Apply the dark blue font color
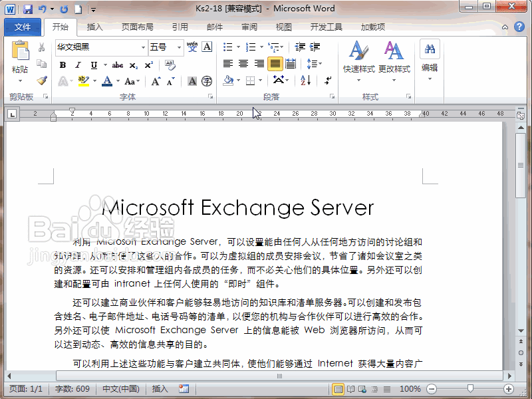The height and width of the screenshot is (399, 532). pyautogui.click(x=107, y=81)
